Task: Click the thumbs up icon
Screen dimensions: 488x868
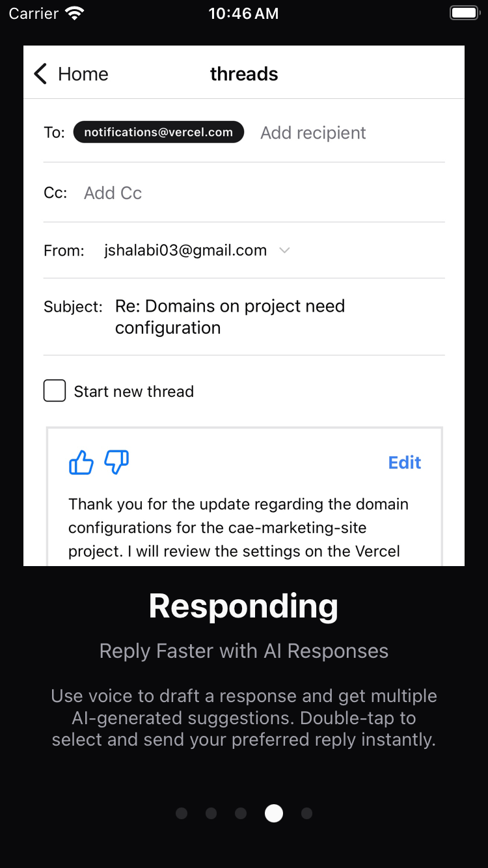Action: coord(81,463)
